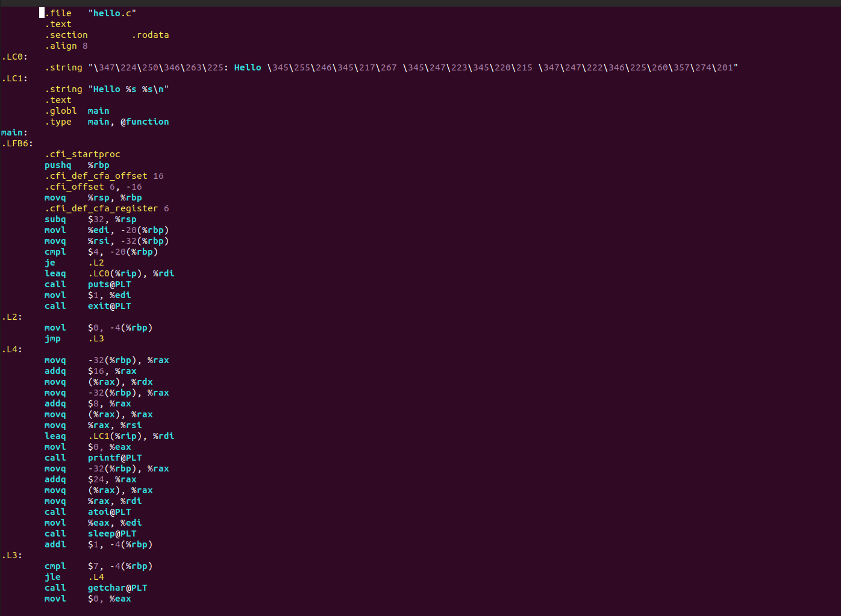Click the movq %rax, %rsi instruction
This screenshot has width=841, height=616.
click(93, 425)
